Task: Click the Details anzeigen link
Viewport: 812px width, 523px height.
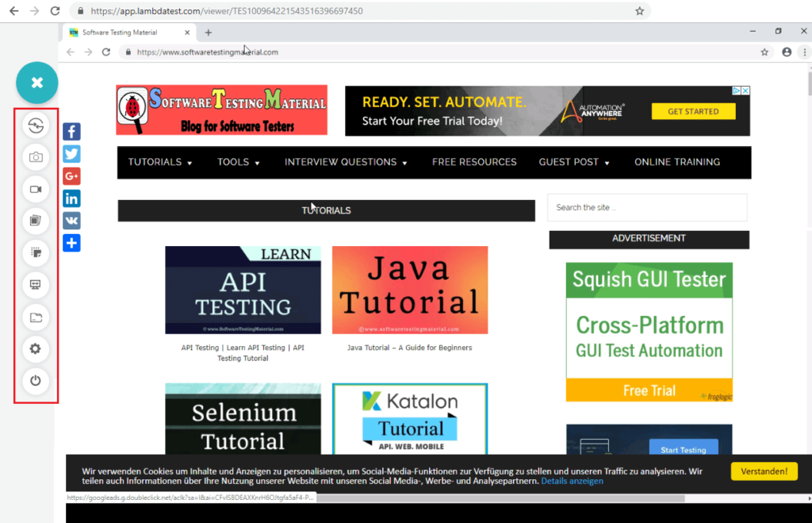Action: click(x=572, y=481)
